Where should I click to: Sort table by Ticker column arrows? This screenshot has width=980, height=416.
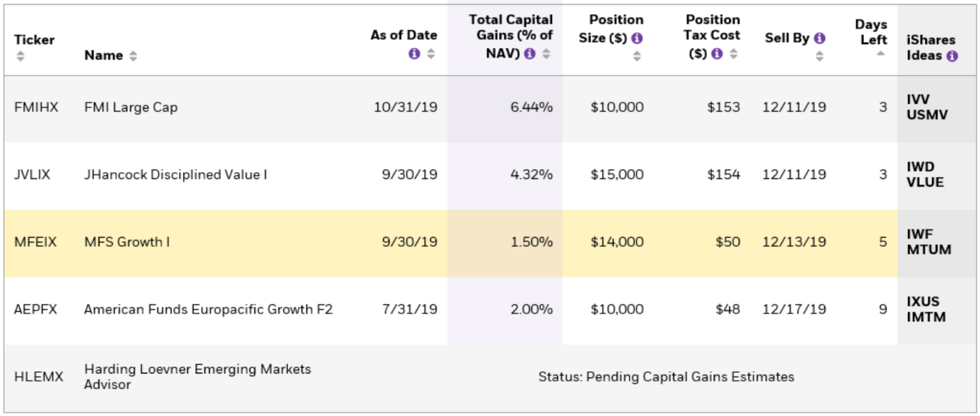click(21, 56)
